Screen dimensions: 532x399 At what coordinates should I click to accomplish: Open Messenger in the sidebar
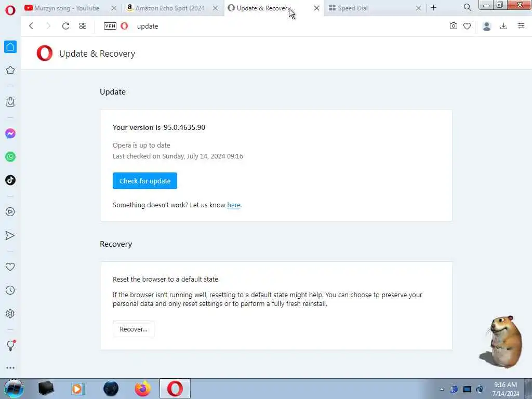point(10,134)
